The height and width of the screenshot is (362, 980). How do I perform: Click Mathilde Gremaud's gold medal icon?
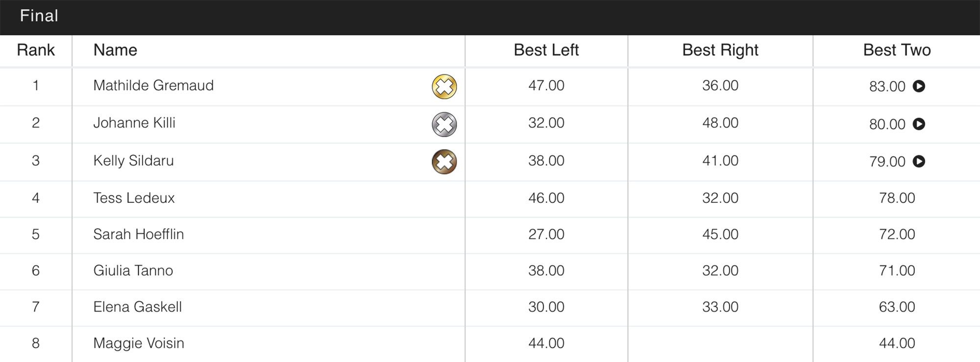444,87
